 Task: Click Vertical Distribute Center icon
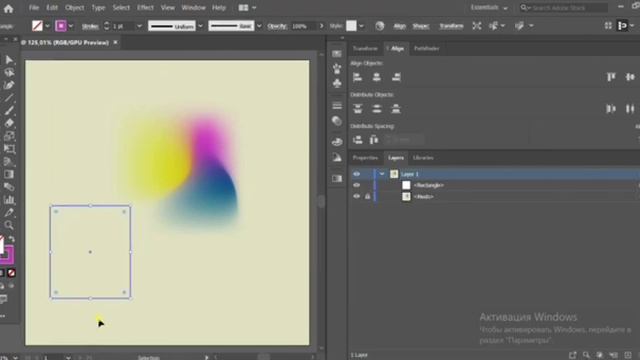pos(377,109)
